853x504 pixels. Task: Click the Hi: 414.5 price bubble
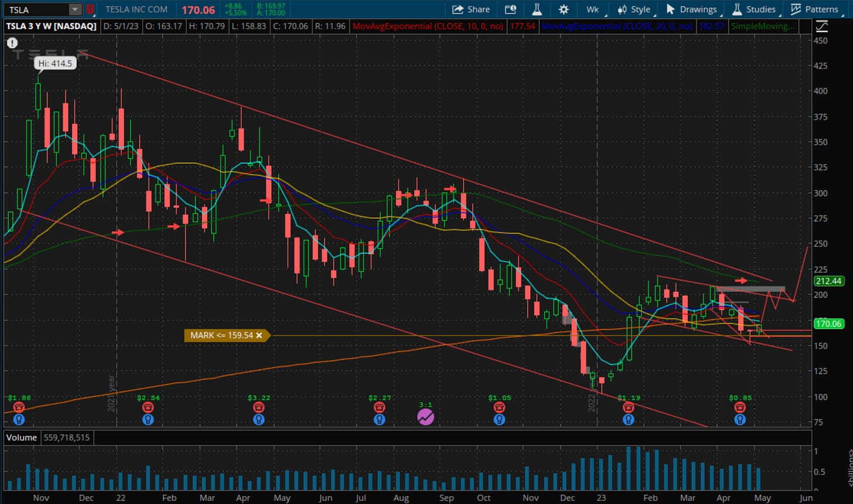(55, 63)
